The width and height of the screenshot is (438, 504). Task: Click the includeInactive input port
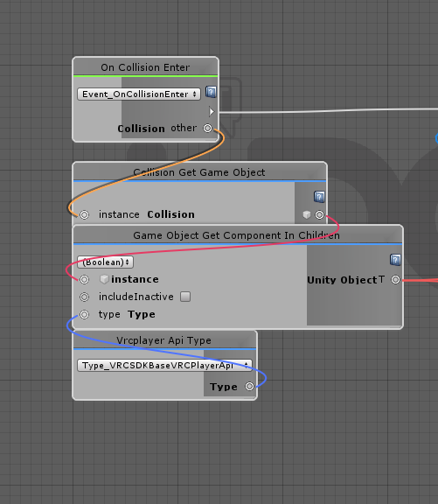(85, 297)
